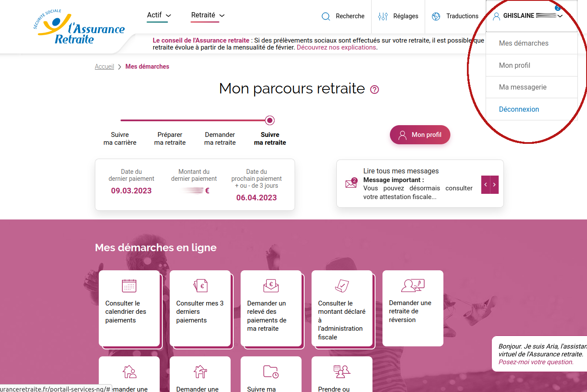Click the help question mark beside Mon parcours retraite
Viewport: 587px width, 392px height.
tap(375, 90)
